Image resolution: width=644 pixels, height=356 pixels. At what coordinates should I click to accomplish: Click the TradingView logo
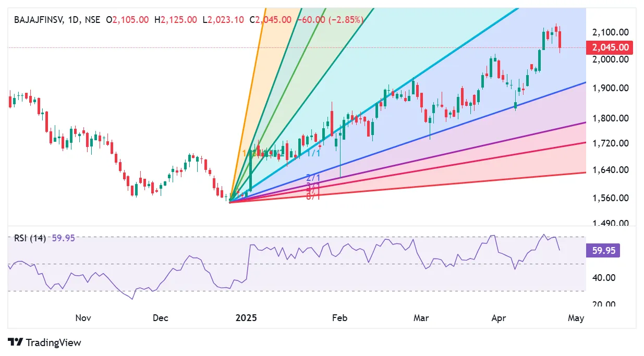(x=45, y=342)
